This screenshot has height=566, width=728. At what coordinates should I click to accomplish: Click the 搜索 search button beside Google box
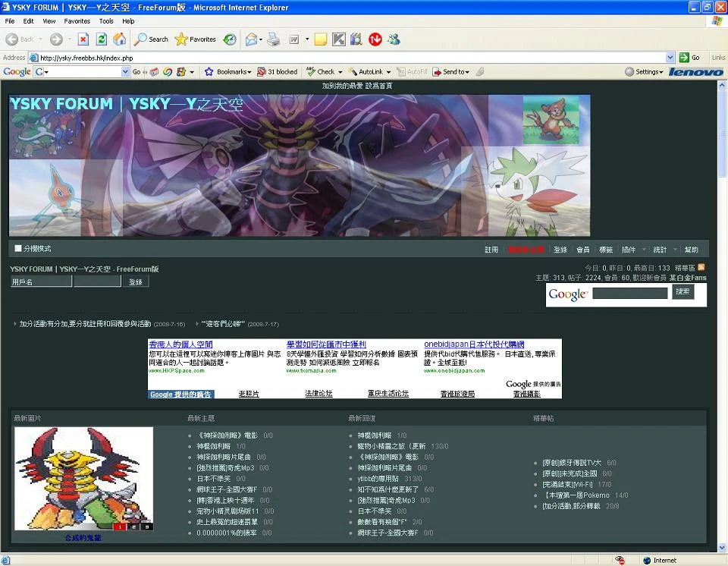(x=682, y=291)
